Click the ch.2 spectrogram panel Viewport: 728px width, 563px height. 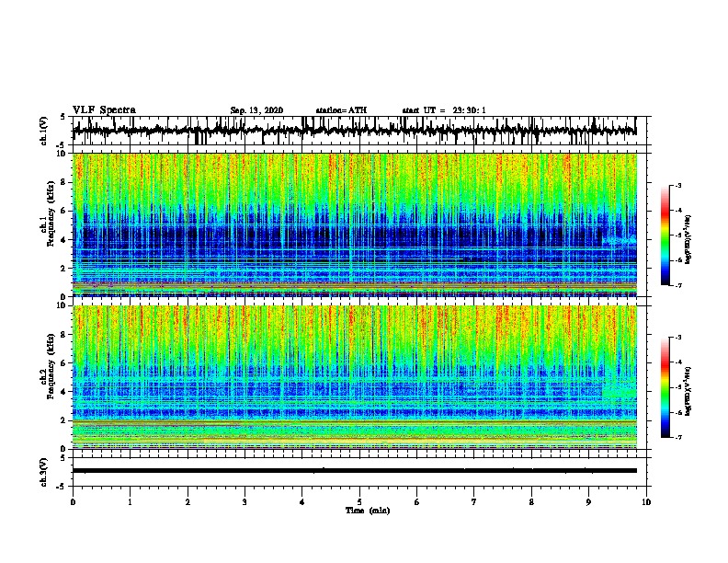[x=354, y=377]
